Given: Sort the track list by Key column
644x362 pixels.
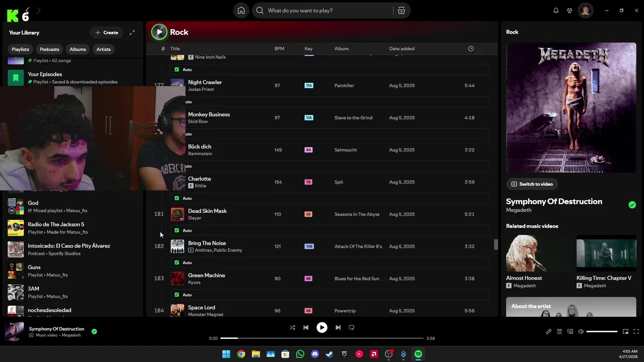Looking at the screenshot, I should pos(308,49).
